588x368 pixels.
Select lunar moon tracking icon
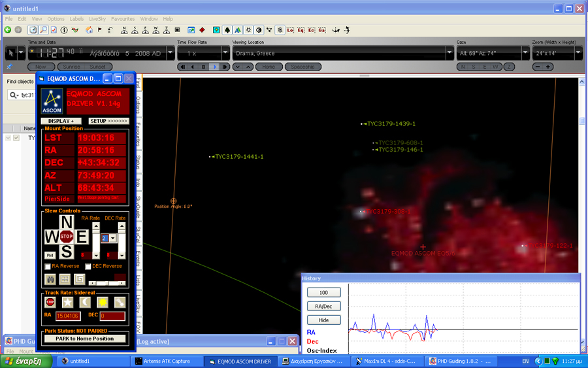tap(85, 302)
